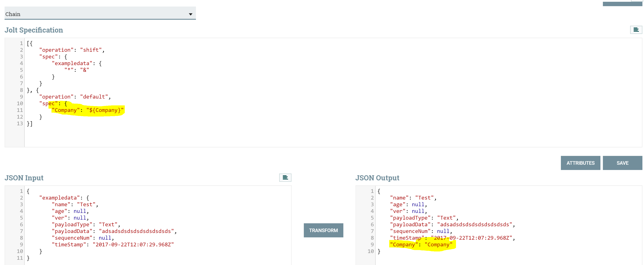644x265 pixels.
Task: Click the highlighted "Company" line in JSON Output
Action: coord(421,244)
